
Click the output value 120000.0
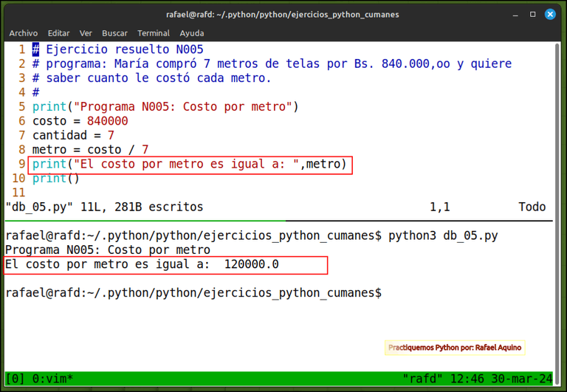251,264
